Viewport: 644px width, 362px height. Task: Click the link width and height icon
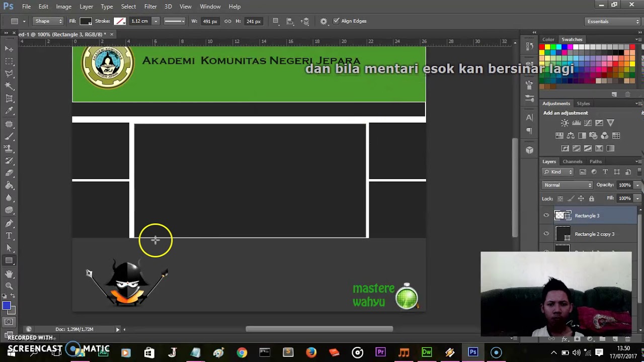[x=228, y=21]
